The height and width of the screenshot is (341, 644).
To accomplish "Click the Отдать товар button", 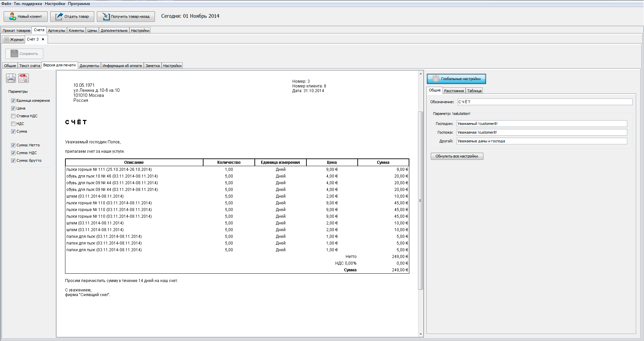I will [x=72, y=16].
